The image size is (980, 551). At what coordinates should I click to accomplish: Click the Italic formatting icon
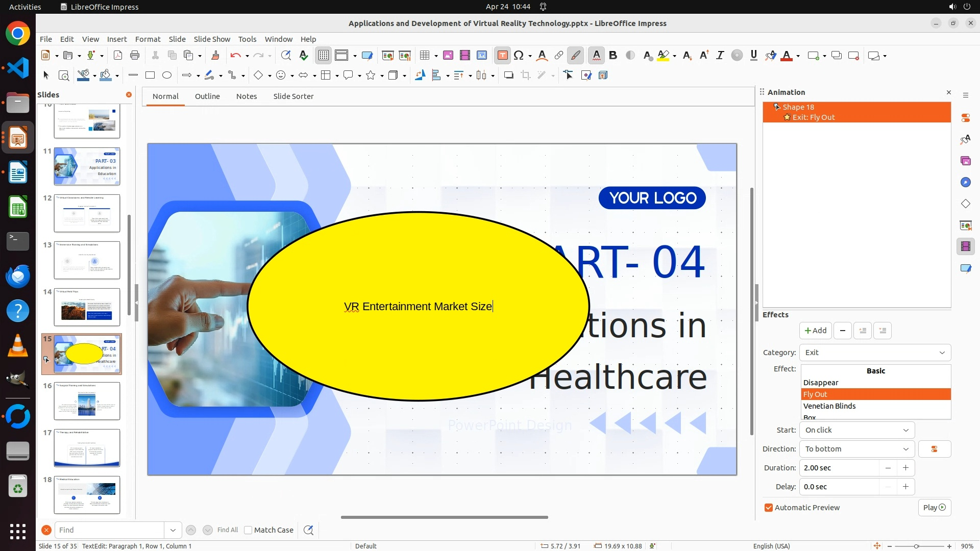(x=720, y=56)
